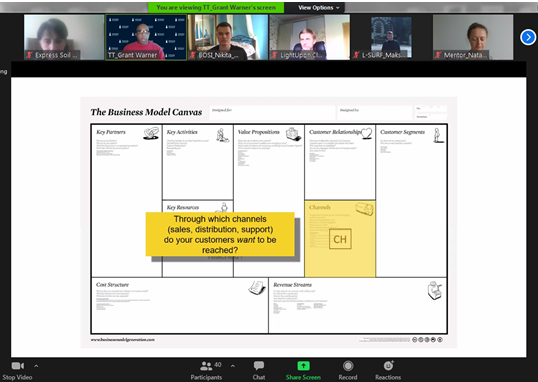Click the 'Key Resources' heading
538x382 pixels.
click(x=183, y=208)
